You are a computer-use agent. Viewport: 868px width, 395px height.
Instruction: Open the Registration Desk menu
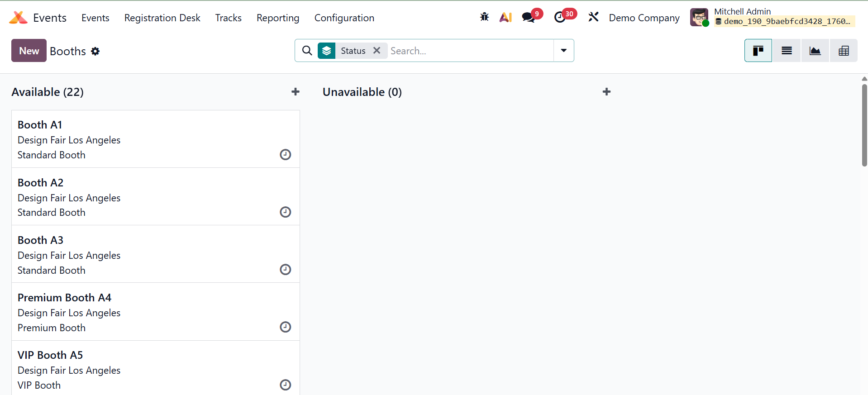[x=162, y=18]
